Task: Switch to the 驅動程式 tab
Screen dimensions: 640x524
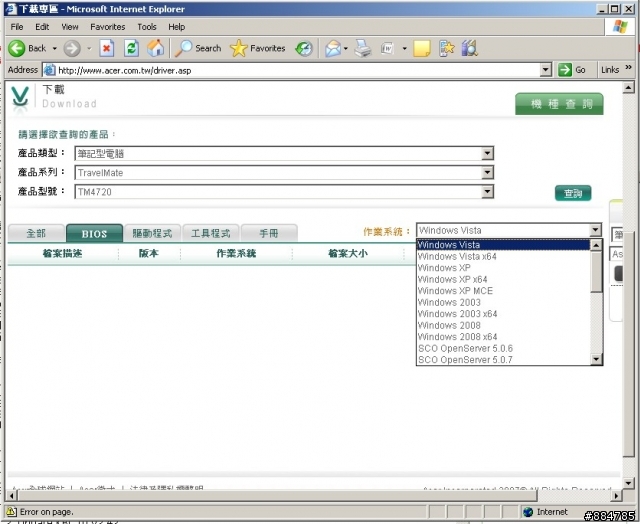Action: pyautogui.click(x=152, y=233)
